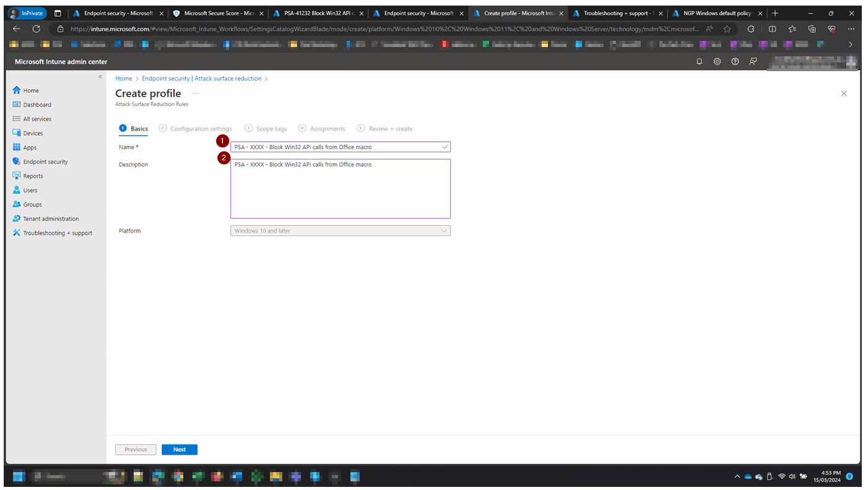Focus the profile Name field
This screenshot has width=868, height=490.
point(341,147)
